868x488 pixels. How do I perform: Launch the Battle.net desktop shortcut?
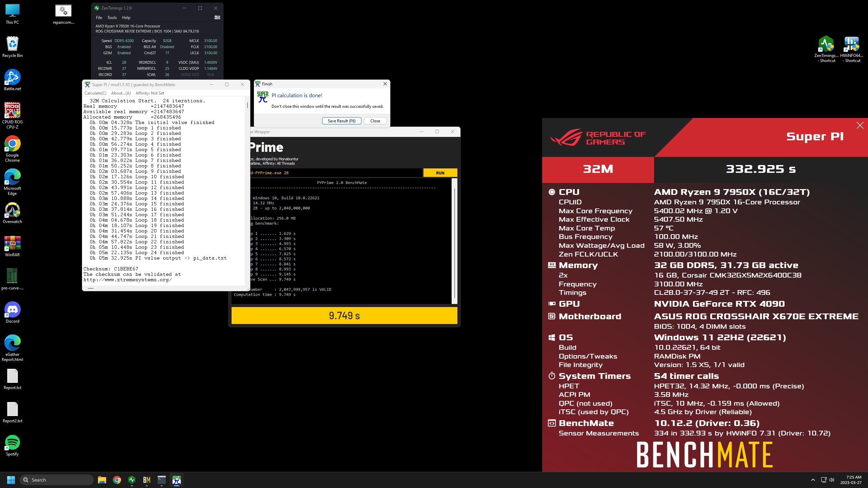tap(13, 80)
